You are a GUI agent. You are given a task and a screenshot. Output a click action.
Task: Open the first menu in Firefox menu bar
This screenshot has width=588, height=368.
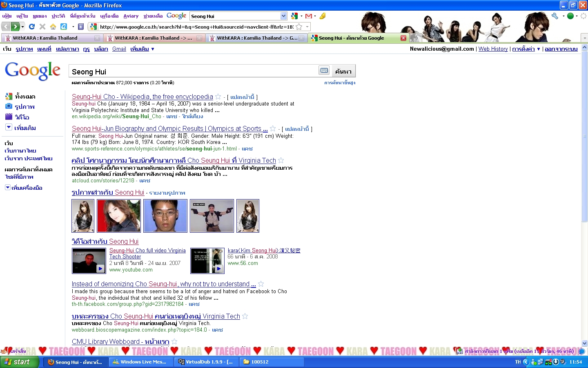click(7, 16)
